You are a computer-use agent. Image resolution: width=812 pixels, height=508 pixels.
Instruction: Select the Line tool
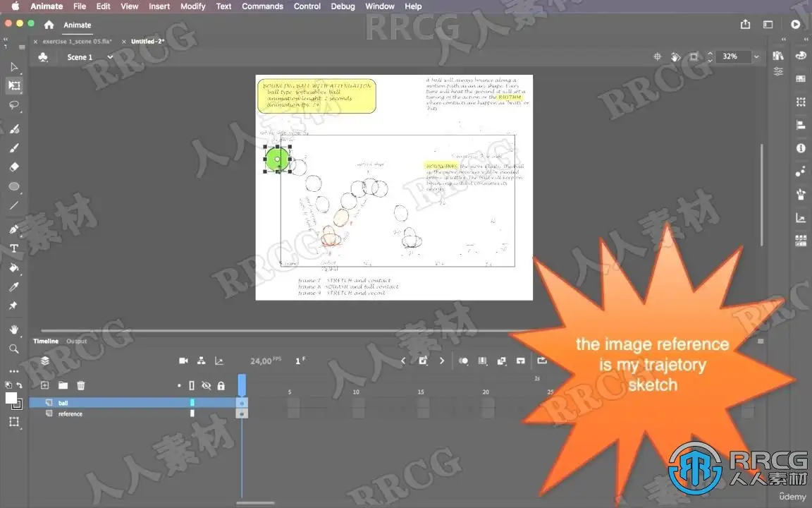(x=14, y=205)
